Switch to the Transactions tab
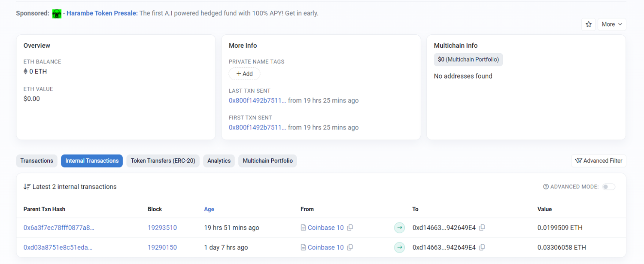The width and height of the screenshot is (644, 264). [37, 161]
